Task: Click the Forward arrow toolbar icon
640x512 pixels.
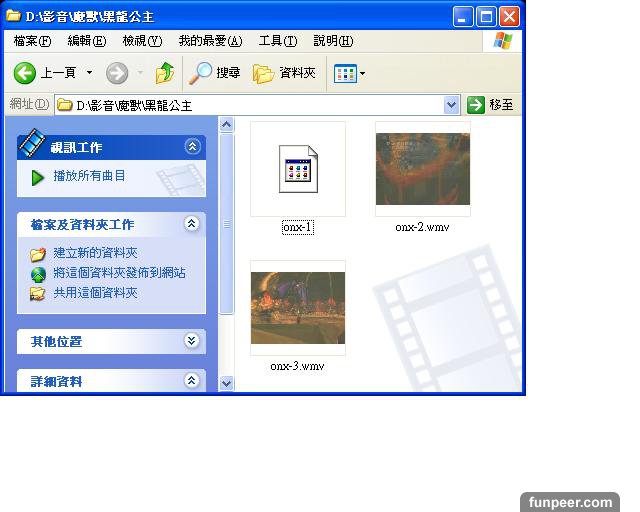Action: [117, 73]
